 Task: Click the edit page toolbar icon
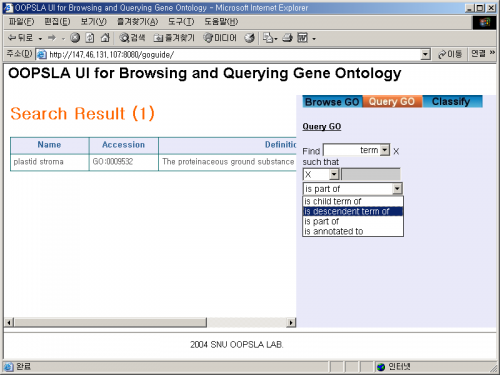point(302,38)
